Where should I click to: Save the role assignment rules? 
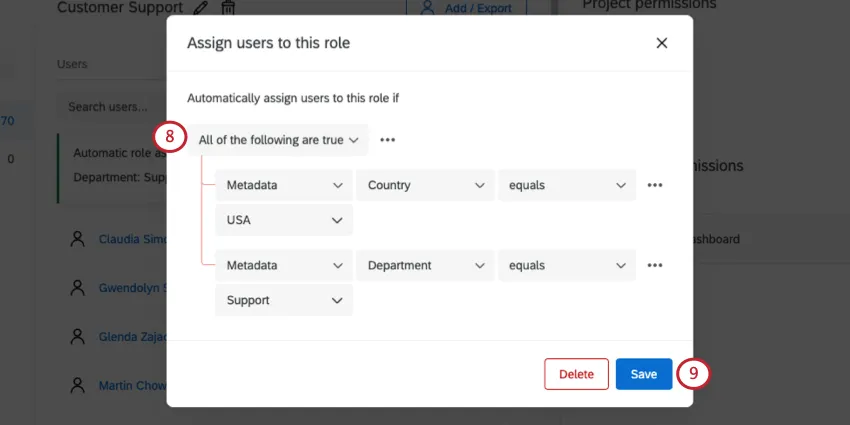click(643, 374)
